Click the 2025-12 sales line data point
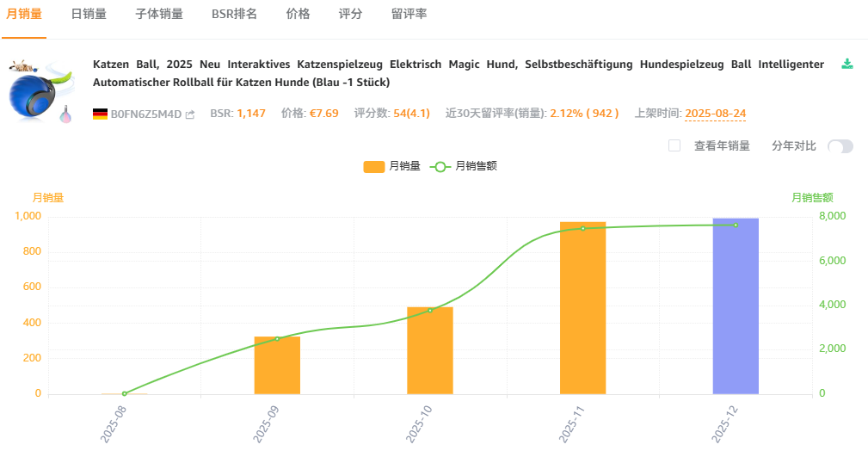 [736, 225]
